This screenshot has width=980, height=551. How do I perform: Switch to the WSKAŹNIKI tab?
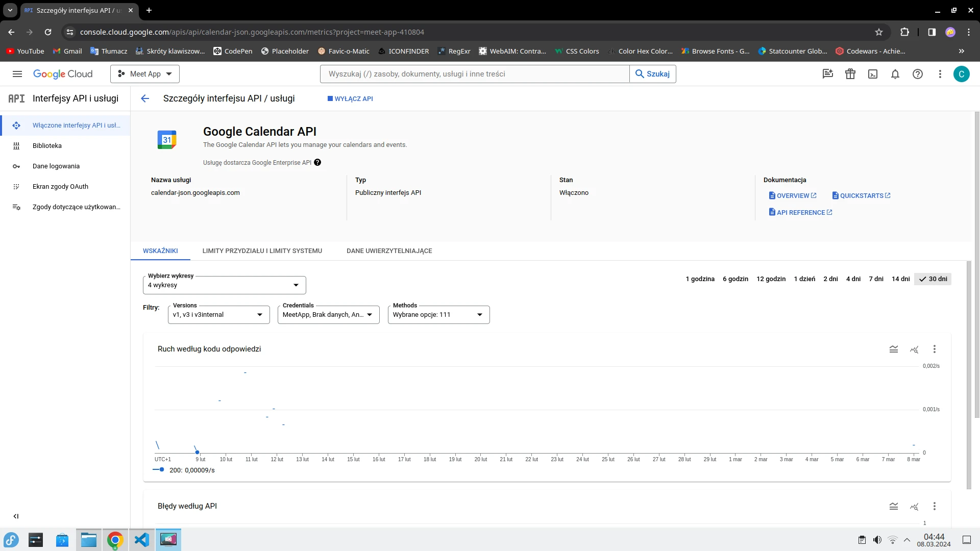pos(160,251)
